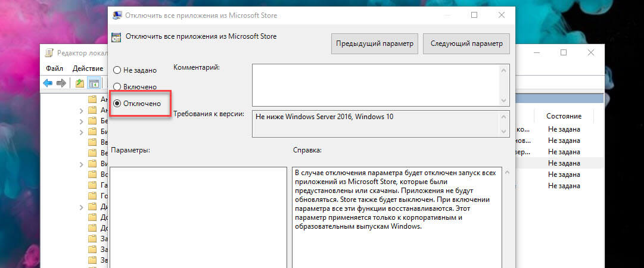Viewport: 644px width, 268px height.
Task: Expand the "Бе" folder in the tree
Action: [82, 121]
